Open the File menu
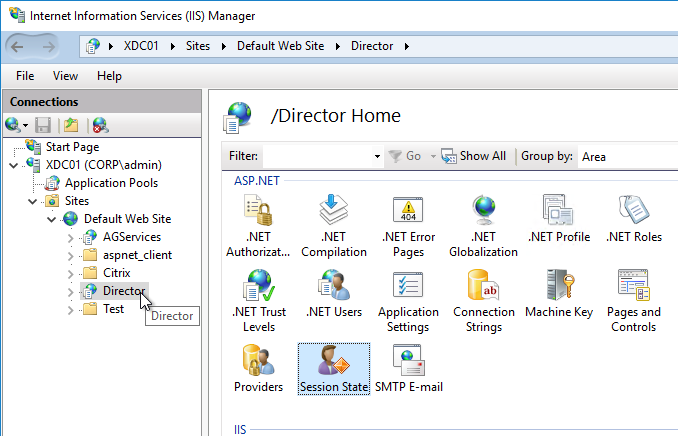 25,76
